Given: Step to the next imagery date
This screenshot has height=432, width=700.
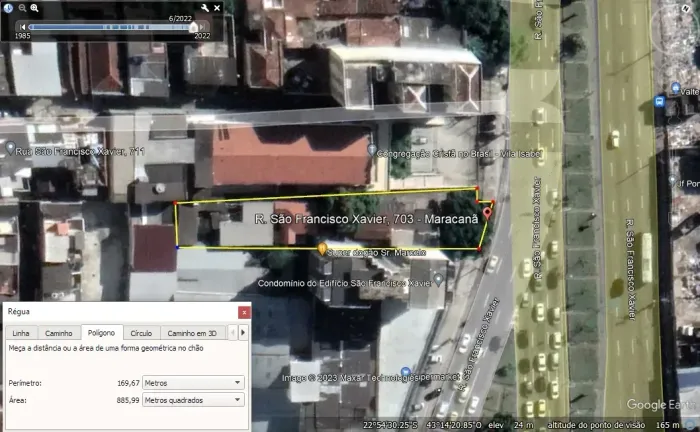Looking at the screenshot, I should pos(202,27).
